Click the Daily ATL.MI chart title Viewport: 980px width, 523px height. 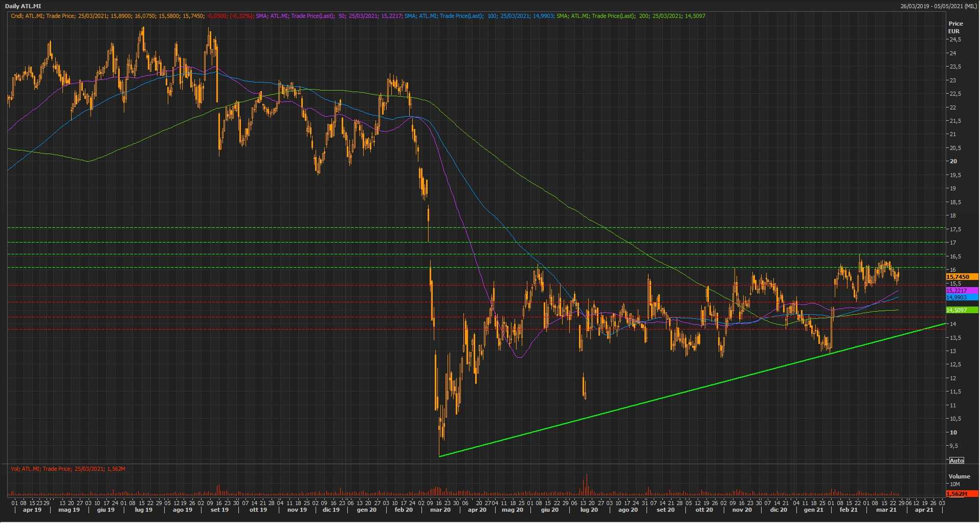(x=25, y=6)
